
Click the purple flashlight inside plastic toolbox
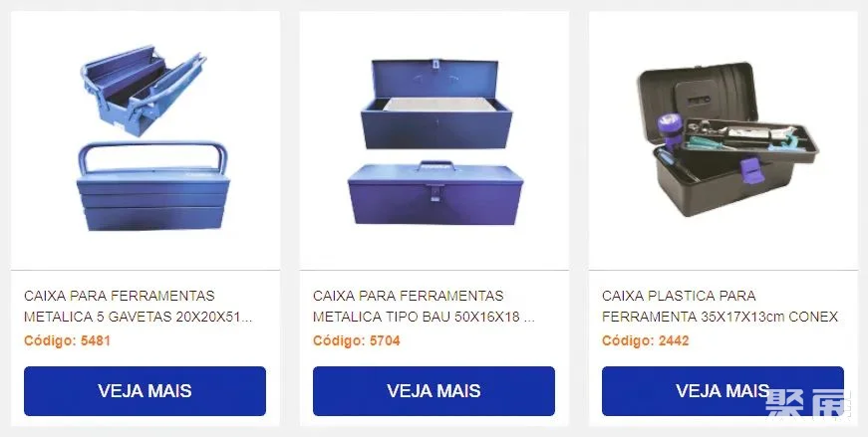click(671, 130)
